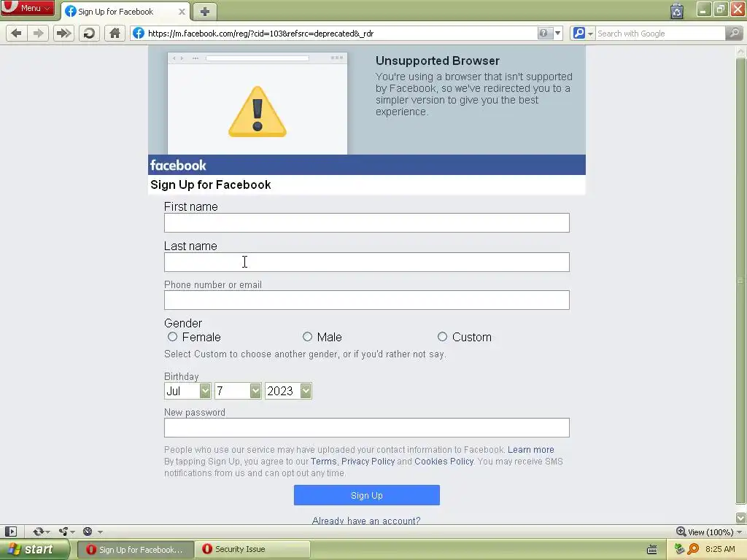Click the orange magnifier tray icon
This screenshot has height=560, width=747.
693,549
